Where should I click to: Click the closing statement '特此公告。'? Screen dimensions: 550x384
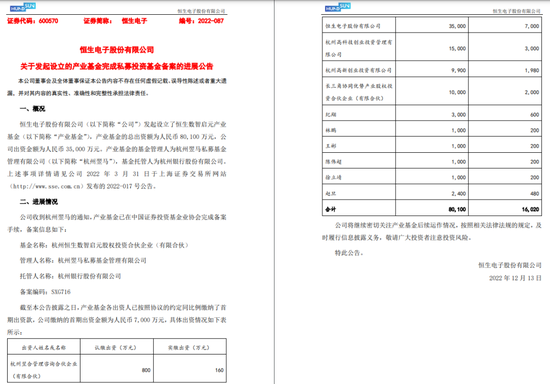coord(349,253)
